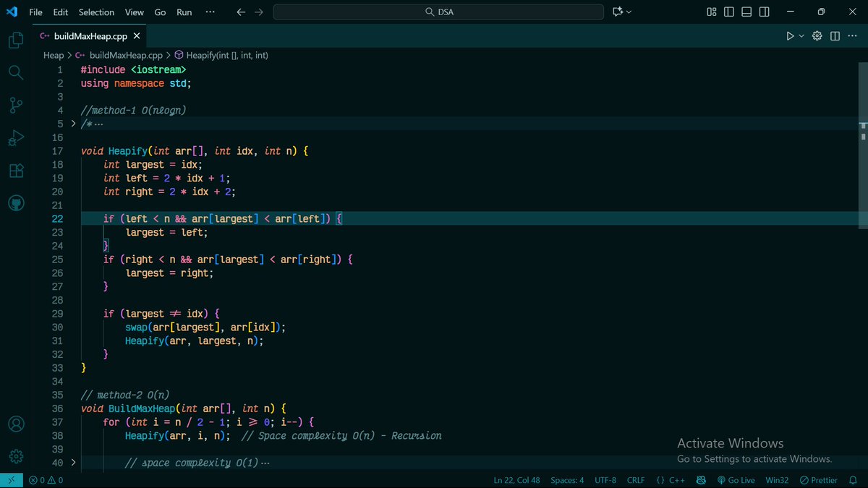This screenshot has width=868, height=488.
Task: Open the GitHub view in activity bar
Action: point(16,203)
